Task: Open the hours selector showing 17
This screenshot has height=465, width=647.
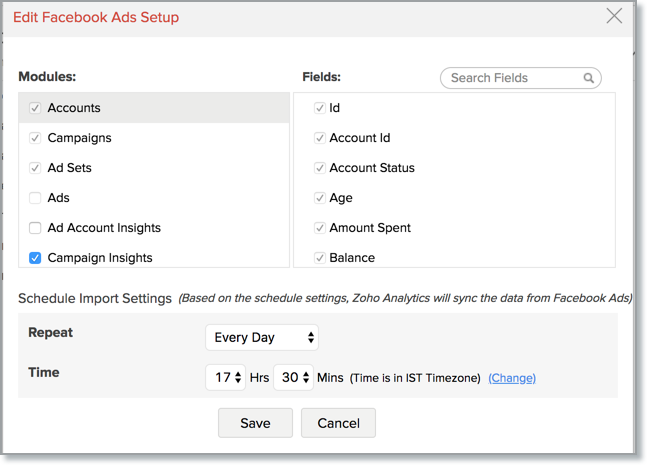Action: (225, 377)
